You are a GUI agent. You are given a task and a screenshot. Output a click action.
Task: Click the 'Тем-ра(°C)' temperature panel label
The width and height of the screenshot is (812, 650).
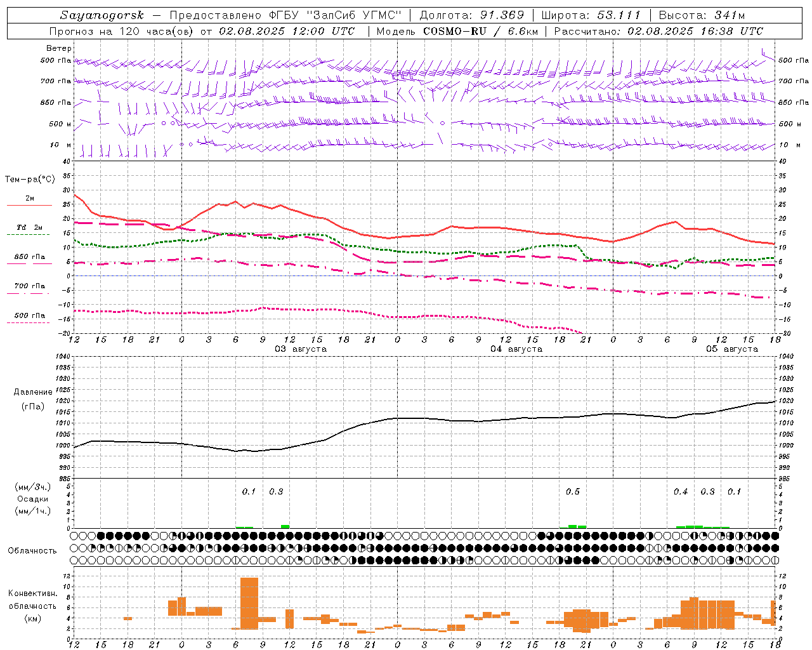click(x=30, y=180)
